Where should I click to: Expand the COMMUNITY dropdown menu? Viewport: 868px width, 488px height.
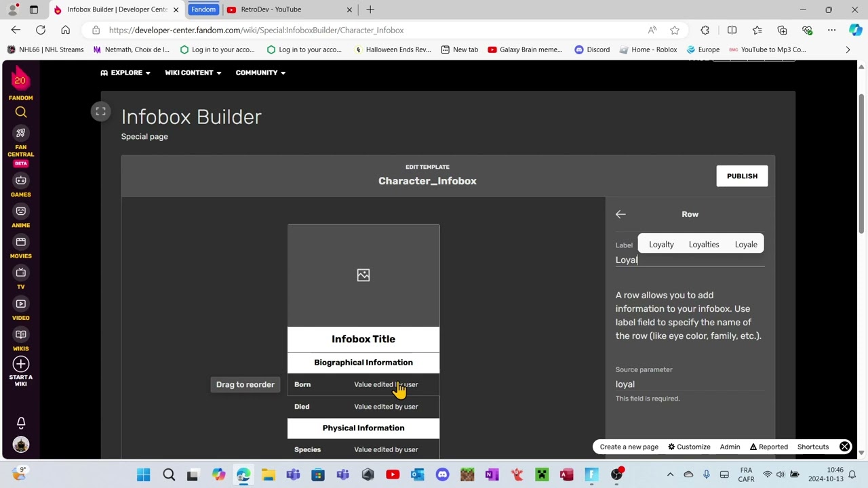260,73
